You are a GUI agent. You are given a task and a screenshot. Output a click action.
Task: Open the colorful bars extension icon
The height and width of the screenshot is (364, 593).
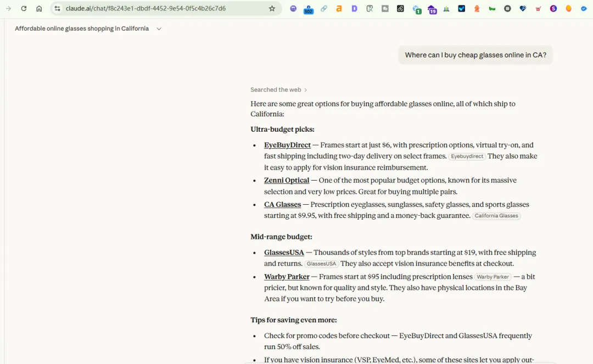446,8
